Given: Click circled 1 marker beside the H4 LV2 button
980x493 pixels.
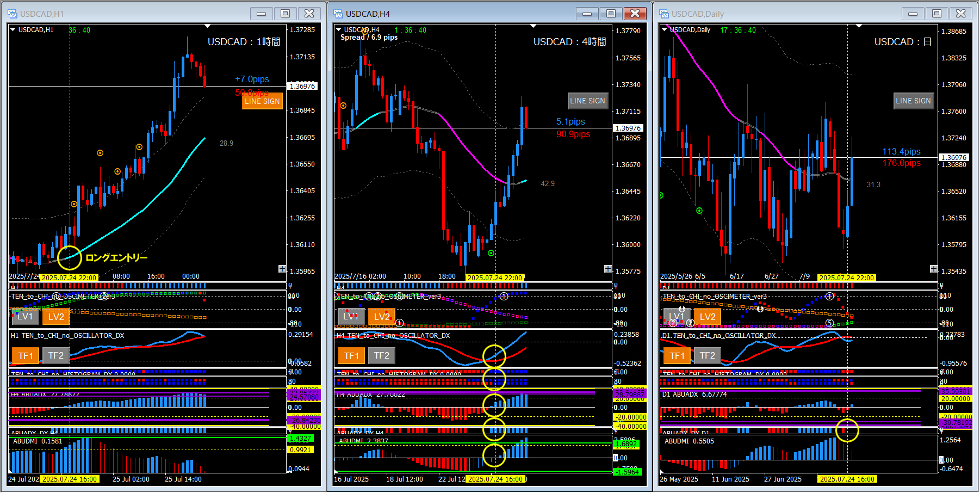Looking at the screenshot, I should [x=399, y=323].
